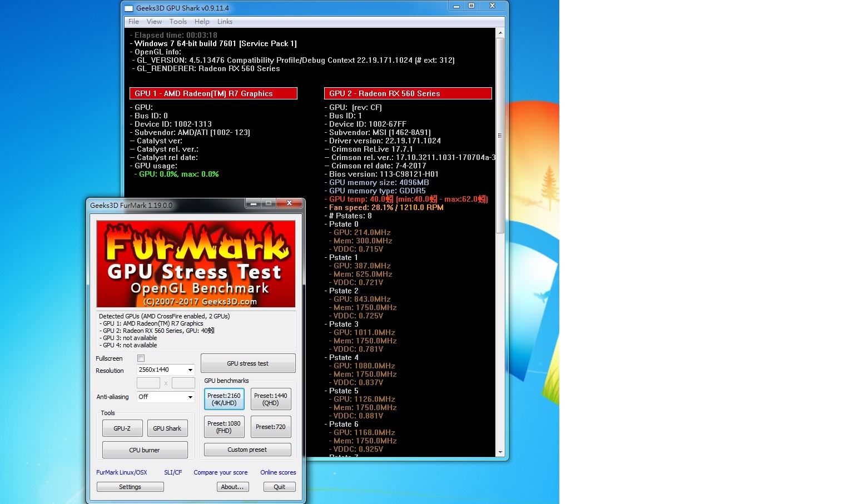The height and width of the screenshot is (504, 854).
Task: Click the Windows 7 64-bit build line
Action: (x=213, y=43)
